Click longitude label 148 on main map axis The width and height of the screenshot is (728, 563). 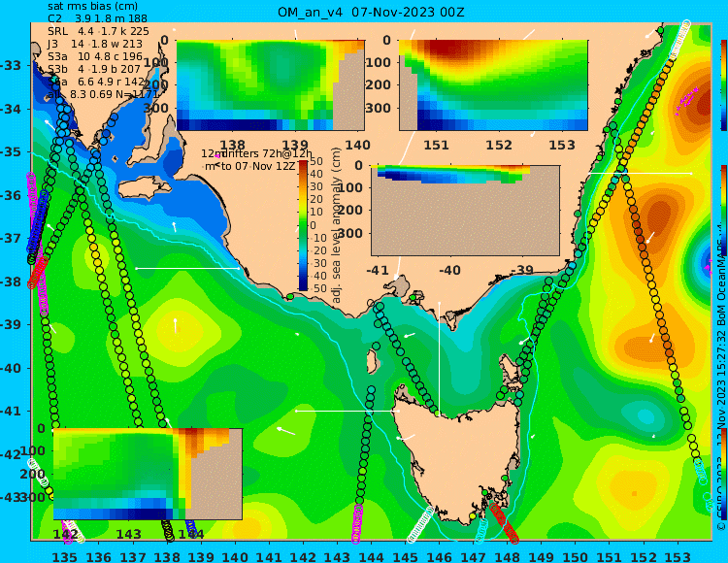[x=508, y=557]
